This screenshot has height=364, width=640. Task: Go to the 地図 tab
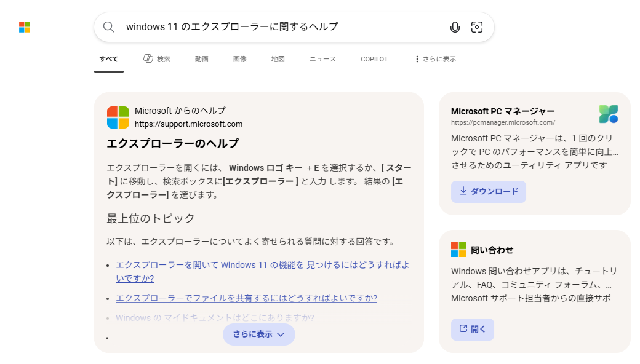(278, 59)
